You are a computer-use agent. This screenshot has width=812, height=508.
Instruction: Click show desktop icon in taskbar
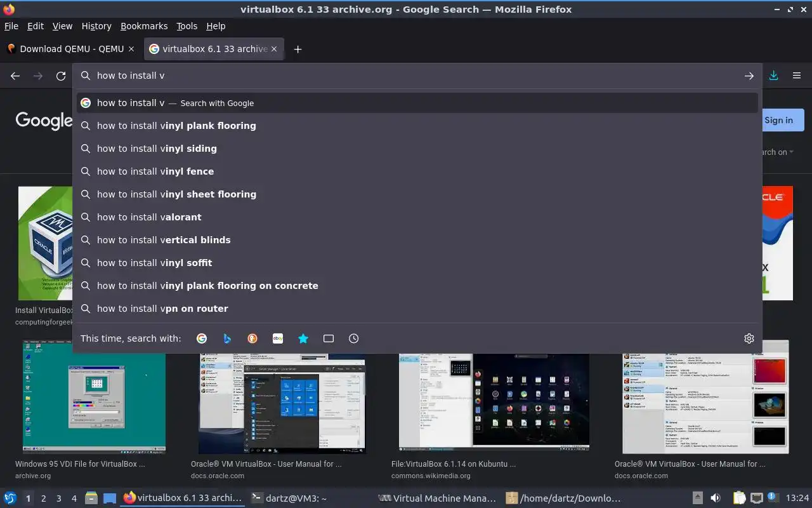(x=110, y=498)
